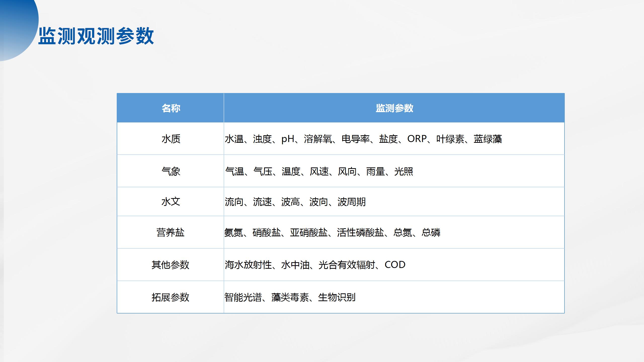
Task: Click the blue decorative circle in the corner
Action: pyautogui.click(x=15, y=25)
